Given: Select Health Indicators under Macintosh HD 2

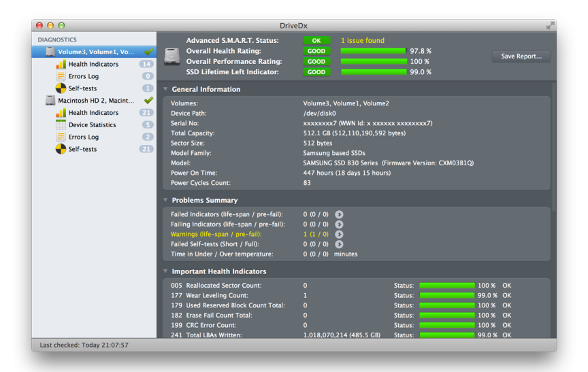Looking at the screenshot, I should pos(93,113).
